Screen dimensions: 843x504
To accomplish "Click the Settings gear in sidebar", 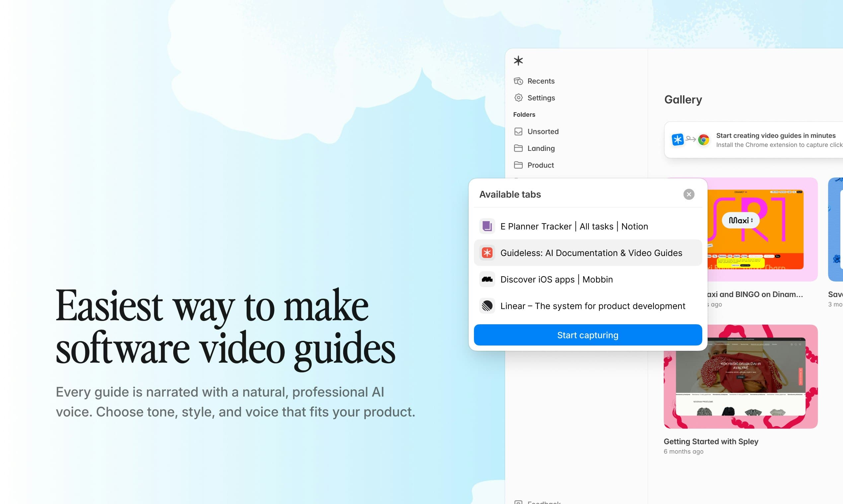I will click(518, 98).
